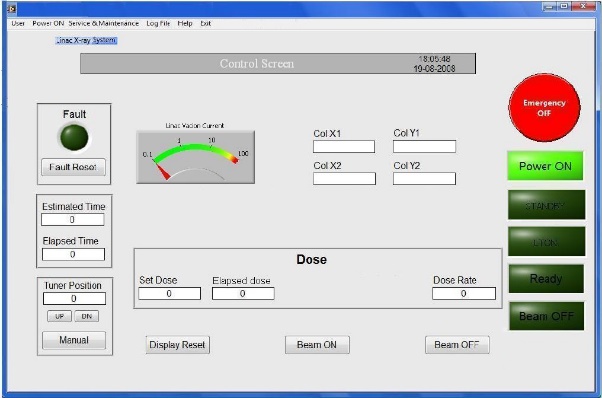The height and width of the screenshot is (398, 602).
Task: Minimize the control window
Action: [x=549, y=6]
